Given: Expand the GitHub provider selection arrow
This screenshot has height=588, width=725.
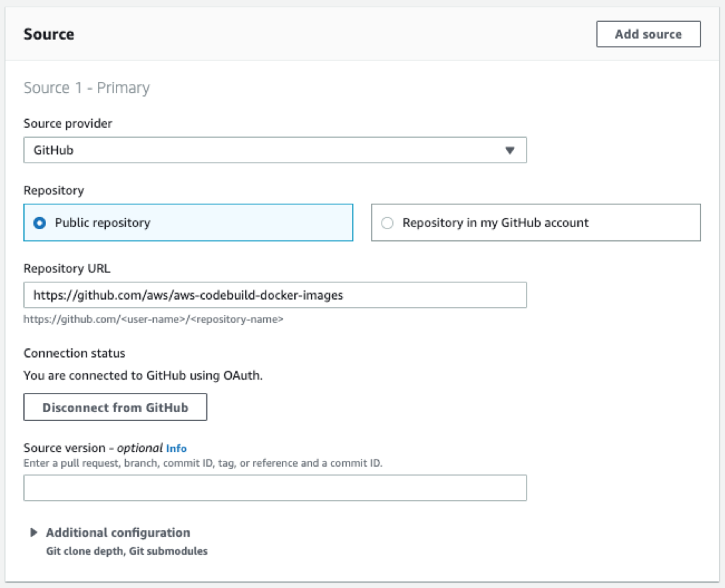Looking at the screenshot, I should [511, 150].
